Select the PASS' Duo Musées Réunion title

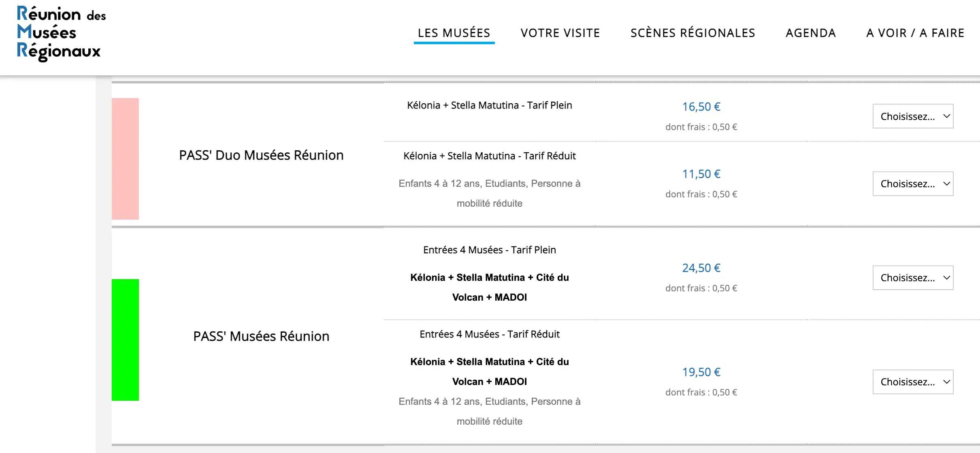coord(261,155)
